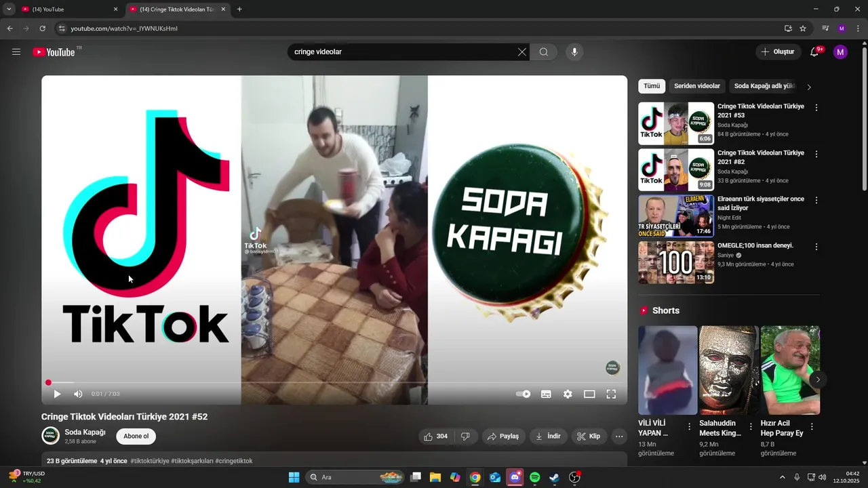The height and width of the screenshot is (488, 868).
Task: Open Cringe Tiktok 2021 #53 thumbnail
Action: click(x=676, y=123)
